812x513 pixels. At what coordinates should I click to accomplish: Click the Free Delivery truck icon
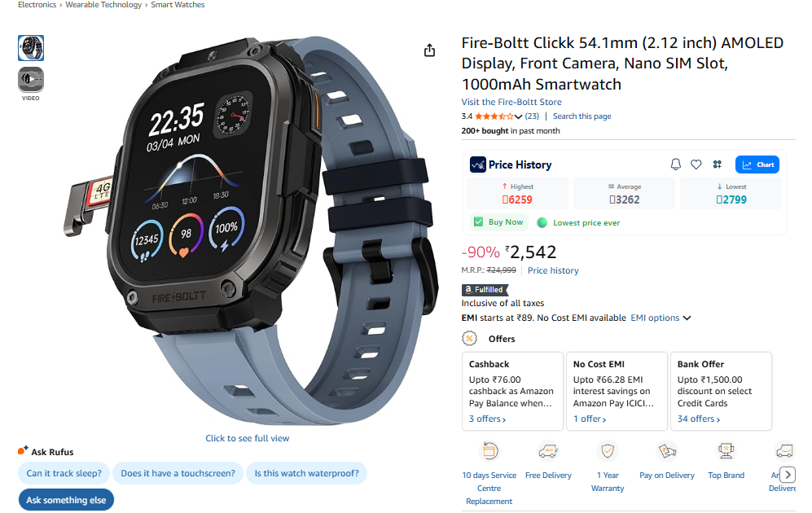point(548,451)
